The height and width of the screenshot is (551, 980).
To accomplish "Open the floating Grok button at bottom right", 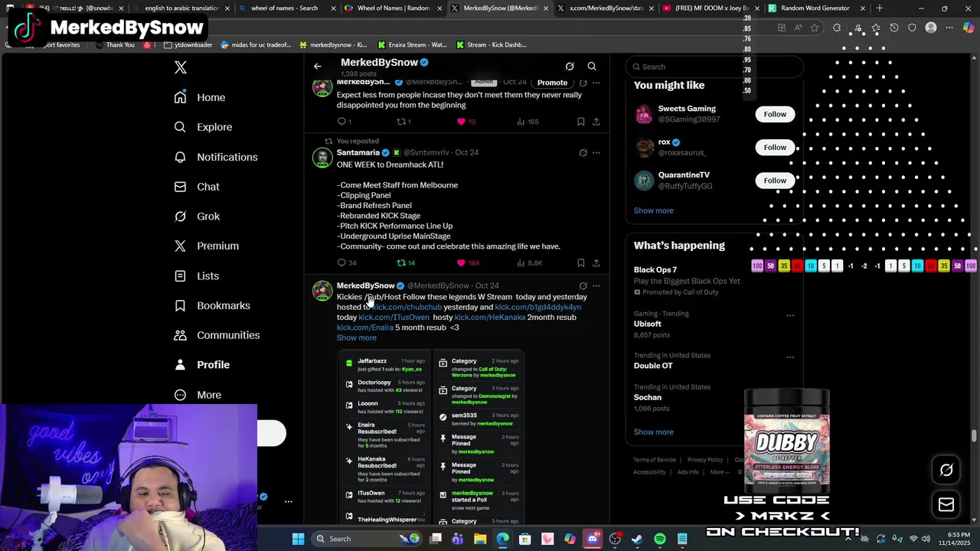I will pos(946,470).
